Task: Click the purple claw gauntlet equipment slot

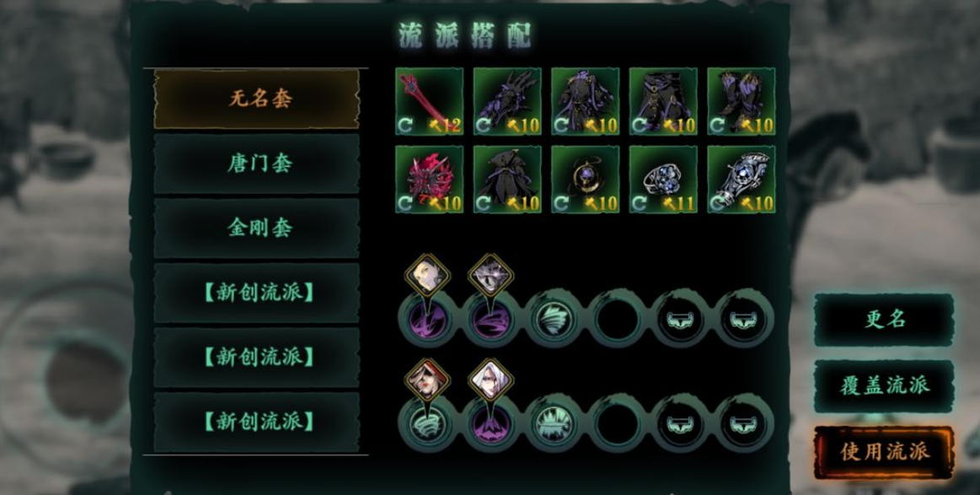Action: click(507, 101)
